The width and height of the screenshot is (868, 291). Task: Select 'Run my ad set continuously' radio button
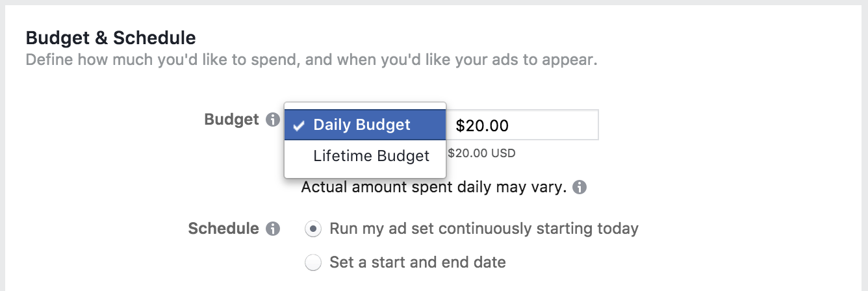(x=313, y=229)
